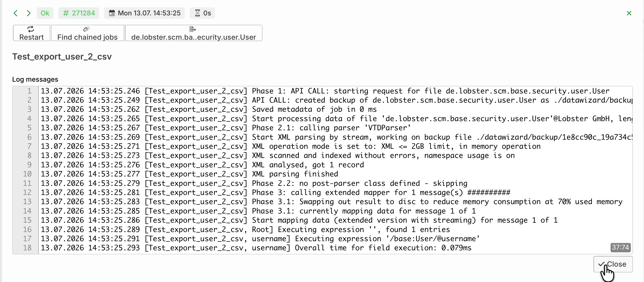Click the Ok status badge
This screenshot has height=282, width=644.
click(x=45, y=13)
